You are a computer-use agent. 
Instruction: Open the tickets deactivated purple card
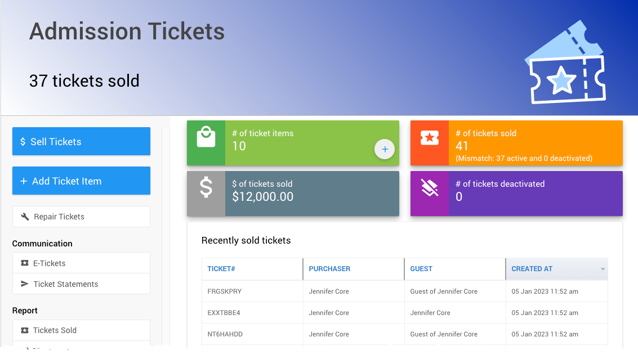(516, 194)
